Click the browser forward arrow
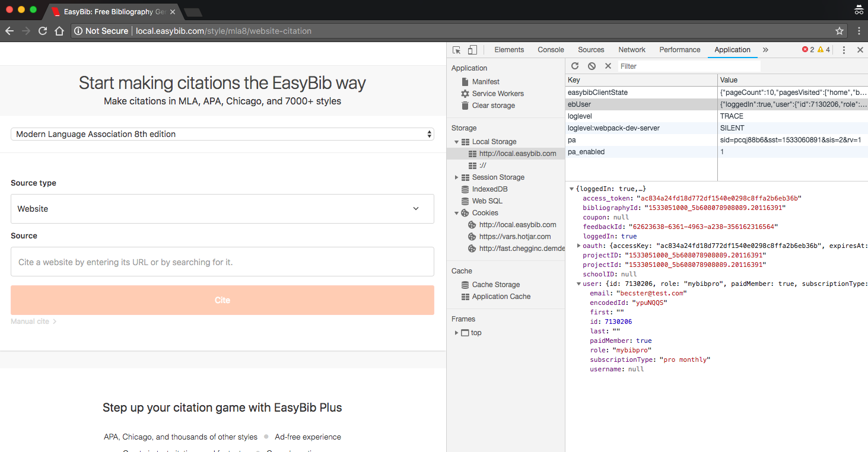The height and width of the screenshot is (452, 868). pyautogui.click(x=26, y=31)
